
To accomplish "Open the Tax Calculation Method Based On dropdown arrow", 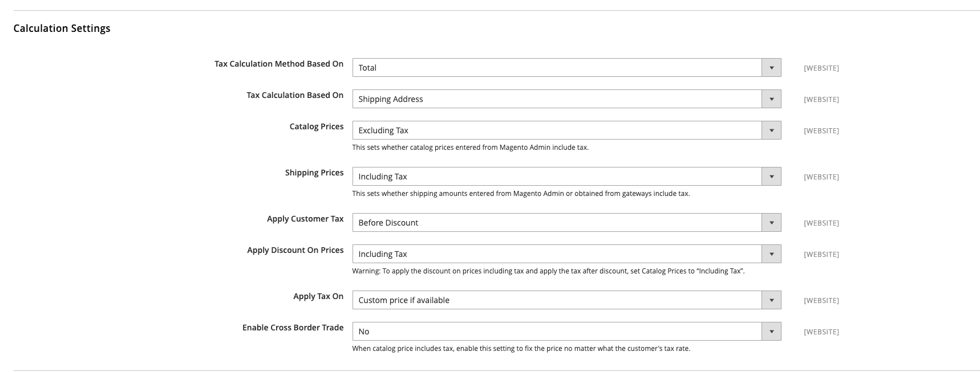I will pyautogui.click(x=772, y=67).
